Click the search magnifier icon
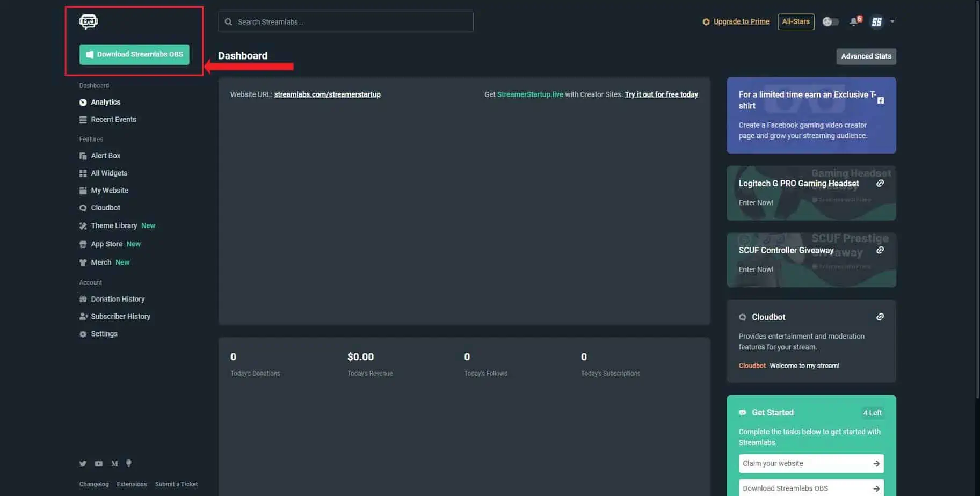980x496 pixels. [x=228, y=22]
